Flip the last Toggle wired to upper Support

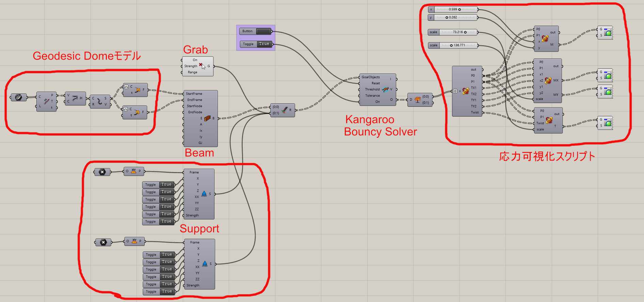(x=166, y=221)
